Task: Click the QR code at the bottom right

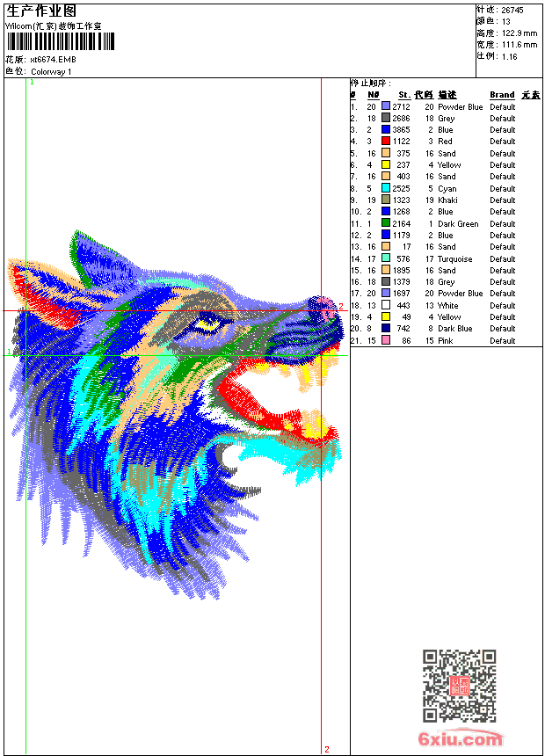Action: point(460,685)
